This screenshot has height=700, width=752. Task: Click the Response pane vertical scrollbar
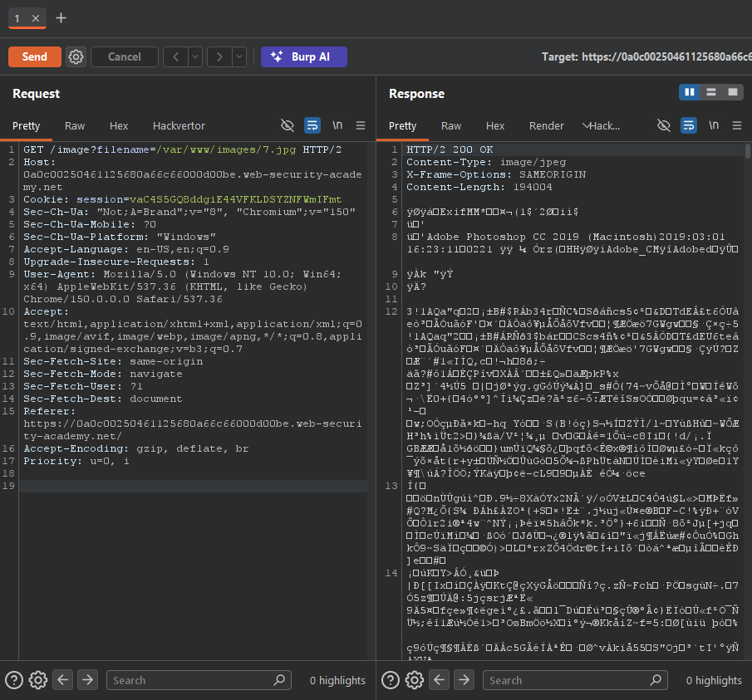click(748, 151)
